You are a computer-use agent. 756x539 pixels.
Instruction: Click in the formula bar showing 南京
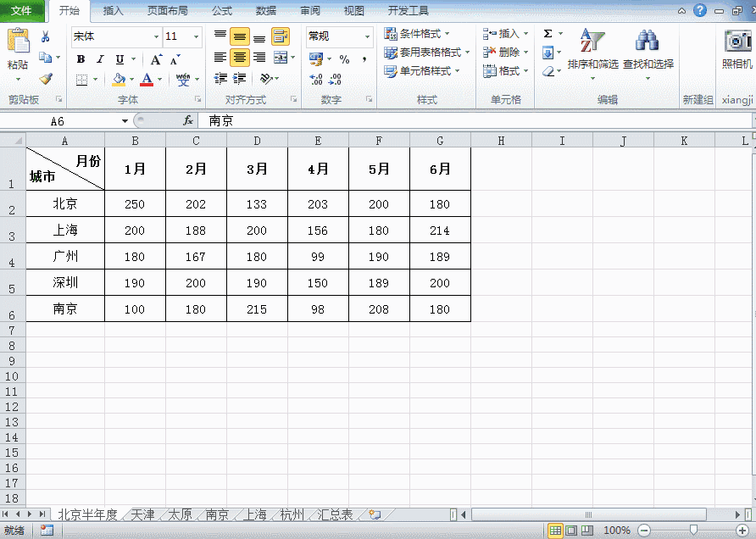pos(475,121)
